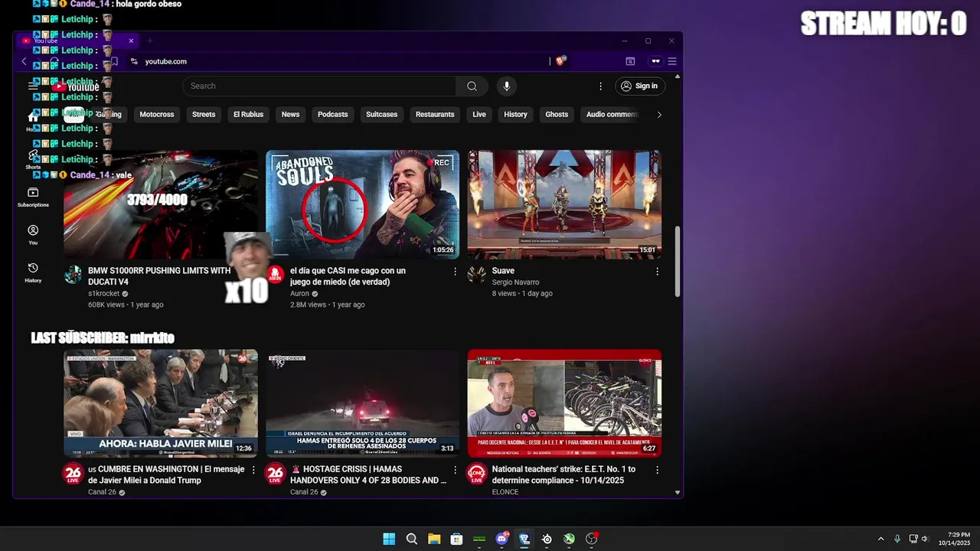Select the Podcasts filter chip
This screenshot has height=551, width=980.
[x=332, y=114]
